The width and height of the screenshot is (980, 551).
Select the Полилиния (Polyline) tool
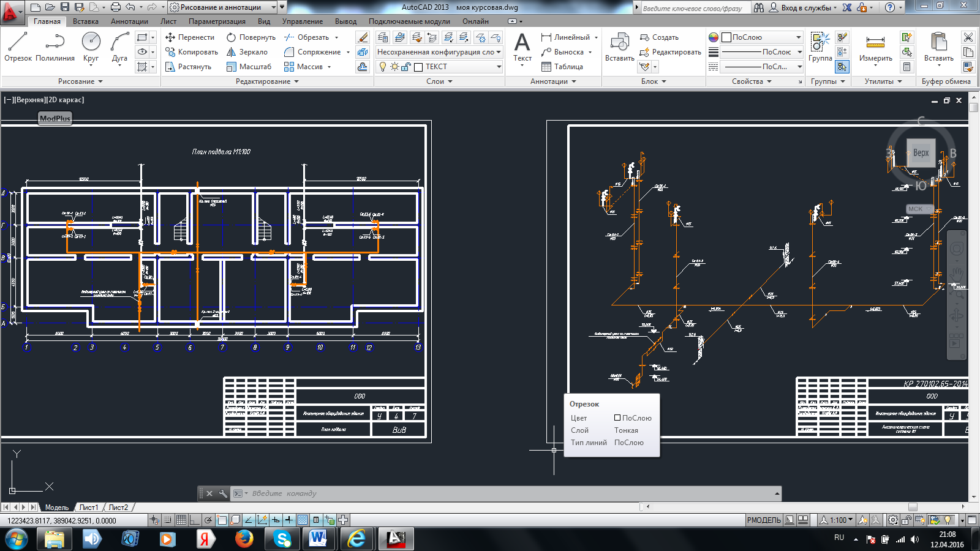pyautogui.click(x=55, y=47)
